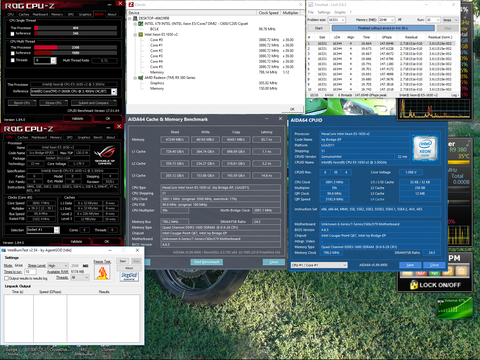
Task: Collapse the AMD Radeon R9 300 Series node
Action: coord(135,78)
